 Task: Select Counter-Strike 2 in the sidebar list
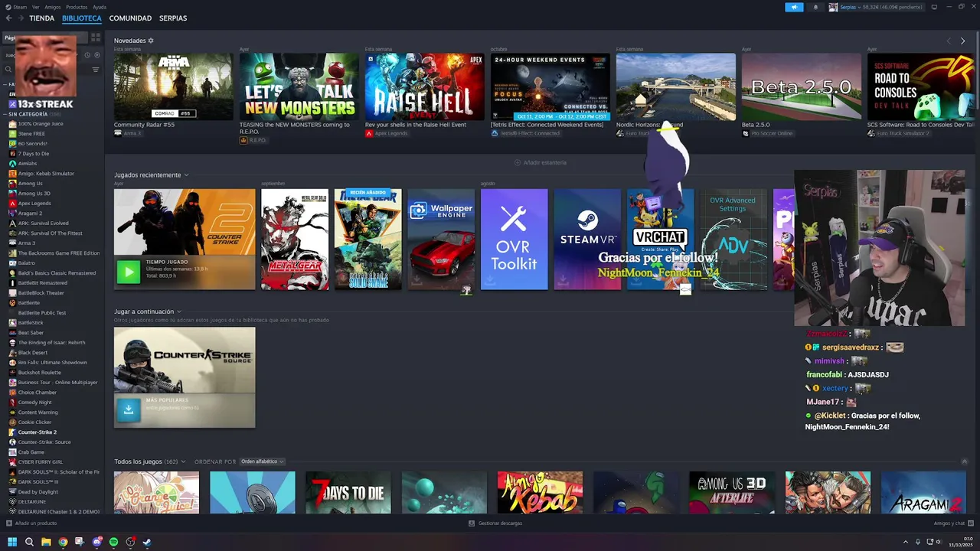pyautogui.click(x=37, y=432)
